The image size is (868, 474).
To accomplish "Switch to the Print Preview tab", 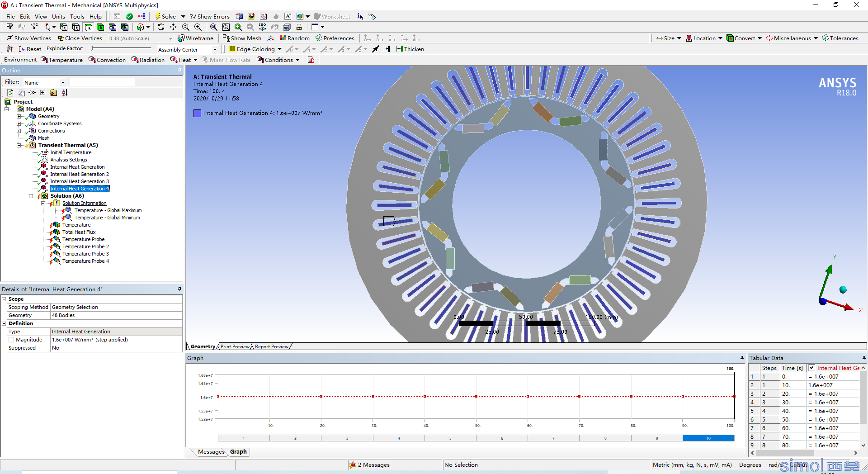I will click(235, 346).
